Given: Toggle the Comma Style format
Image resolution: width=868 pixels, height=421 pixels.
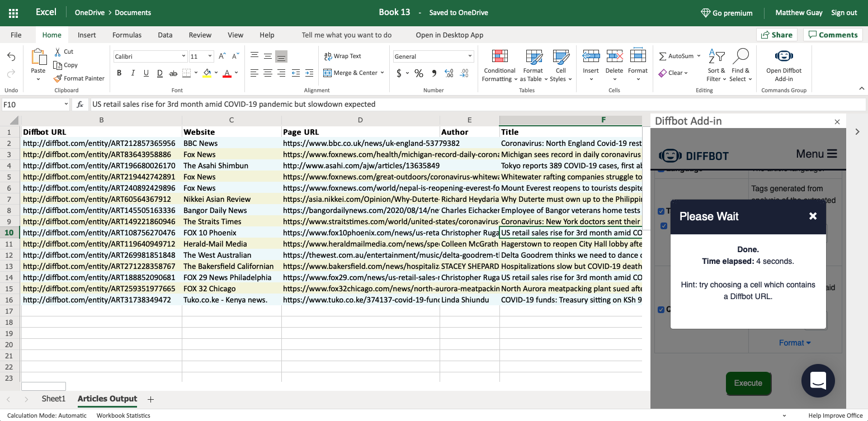Looking at the screenshot, I should pyautogui.click(x=433, y=73).
